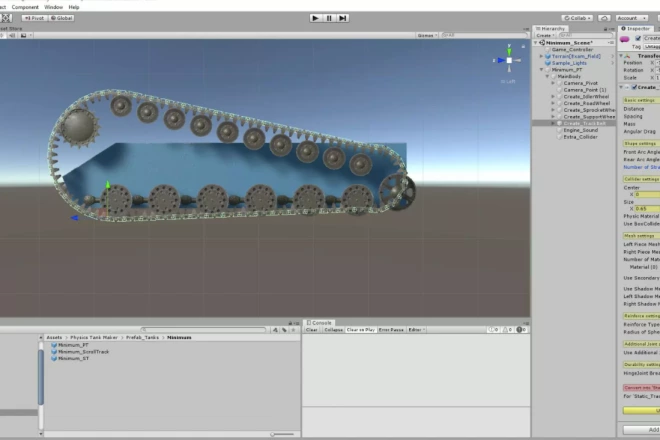Click the Minimum_BT prefab asset icon
Image resolution: width=660 pixels, height=440 pixels.
[x=52, y=346]
